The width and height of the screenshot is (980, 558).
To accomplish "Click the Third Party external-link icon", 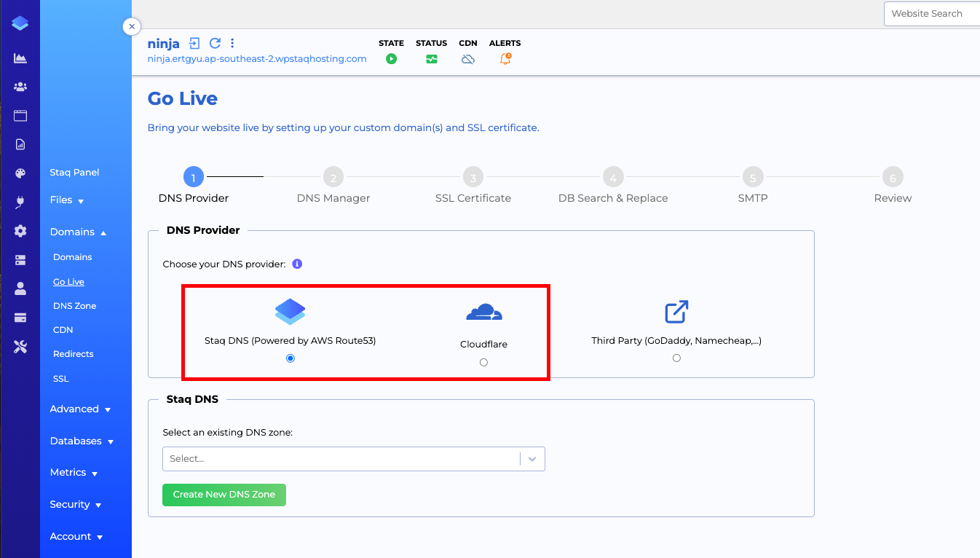I will click(676, 312).
